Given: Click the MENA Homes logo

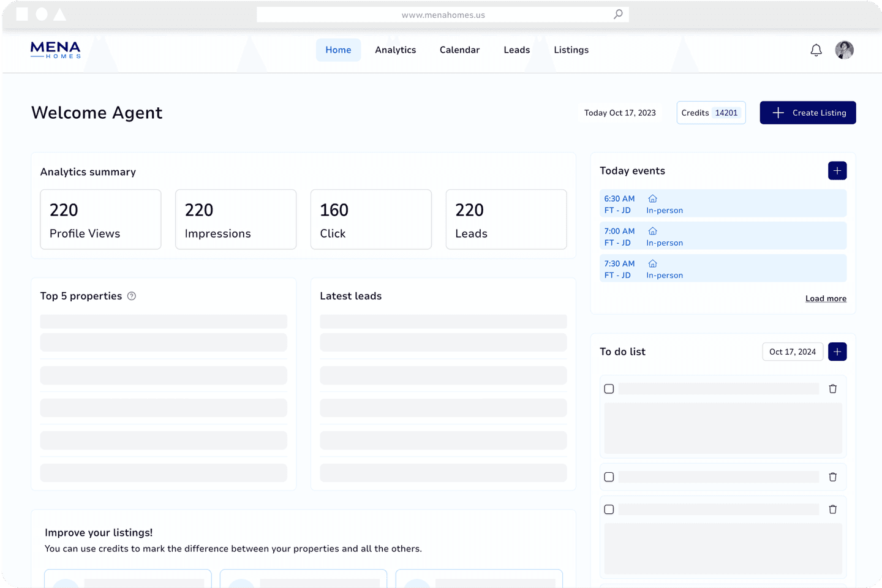Looking at the screenshot, I should (x=56, y=50).
